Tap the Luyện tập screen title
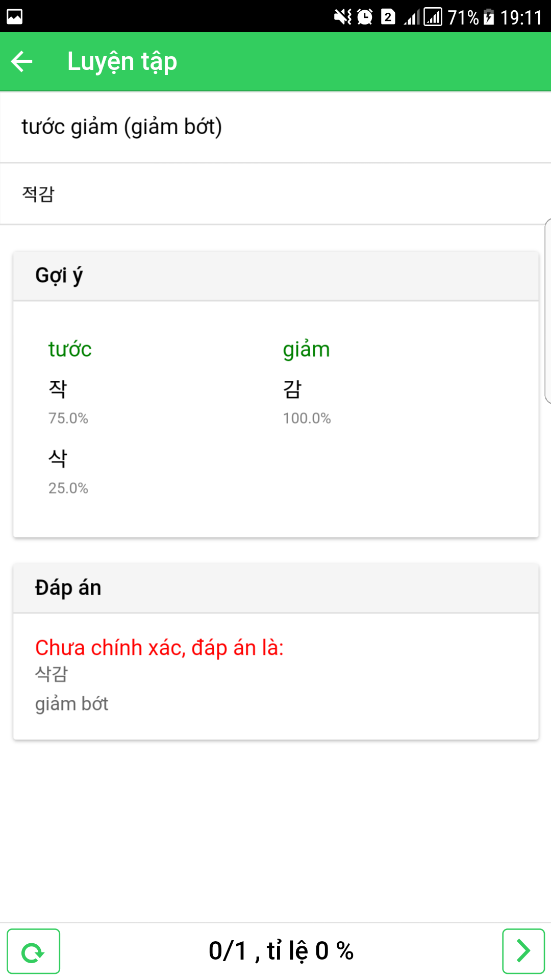 (x=122, y=62)
